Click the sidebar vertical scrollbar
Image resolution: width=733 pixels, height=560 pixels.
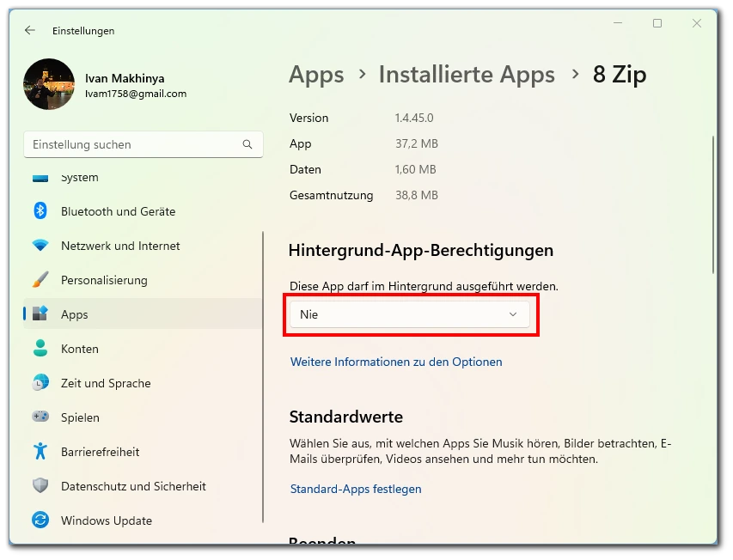point(263,376)
